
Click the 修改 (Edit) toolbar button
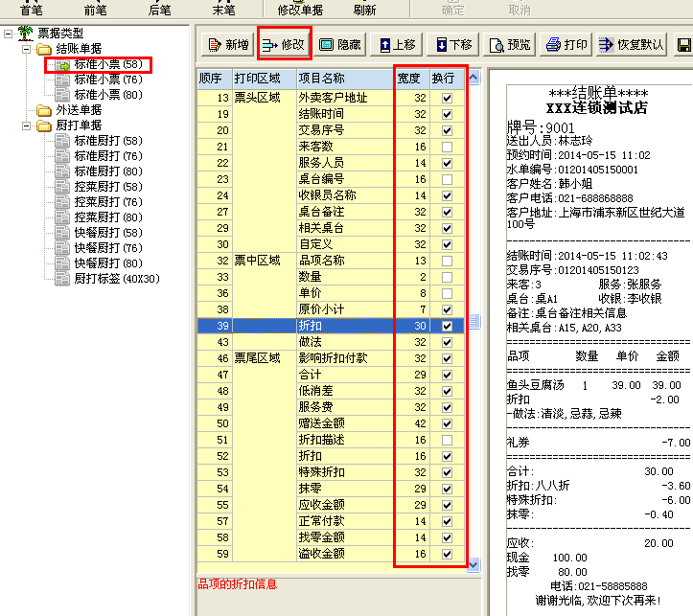284,44
